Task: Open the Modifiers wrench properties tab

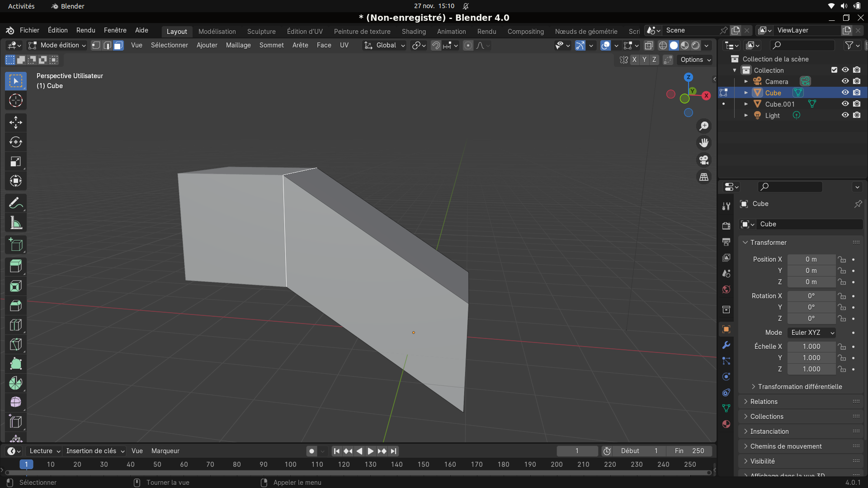Action: 726,345
